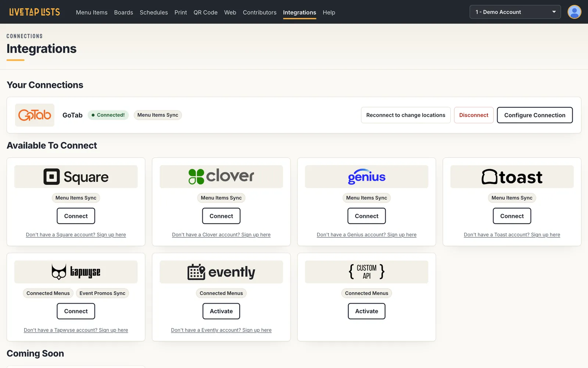Follow the Clover account sign up link
The image size is (588, 368).
[x=221, y=235]
